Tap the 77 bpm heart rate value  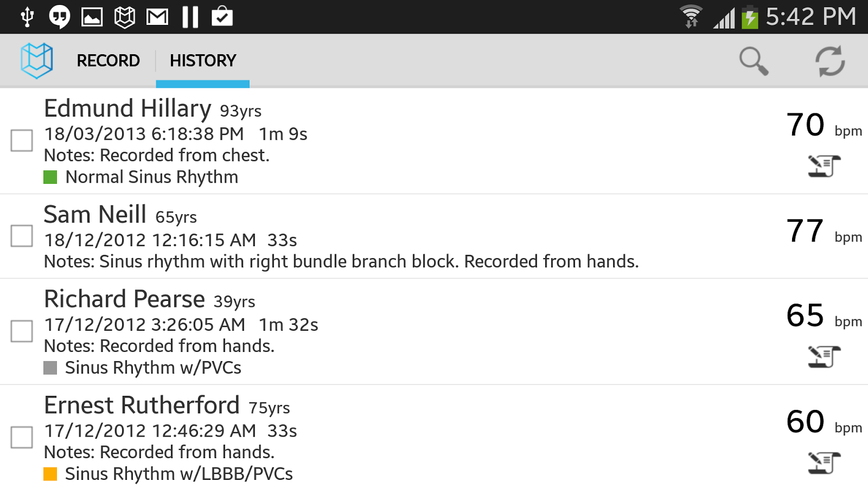[805, 229]
